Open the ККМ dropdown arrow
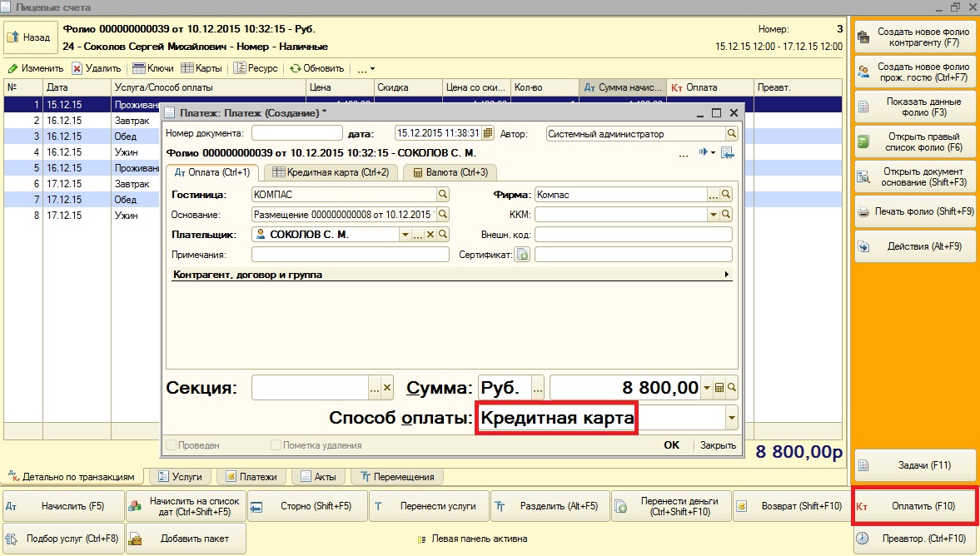 [713, 214]
